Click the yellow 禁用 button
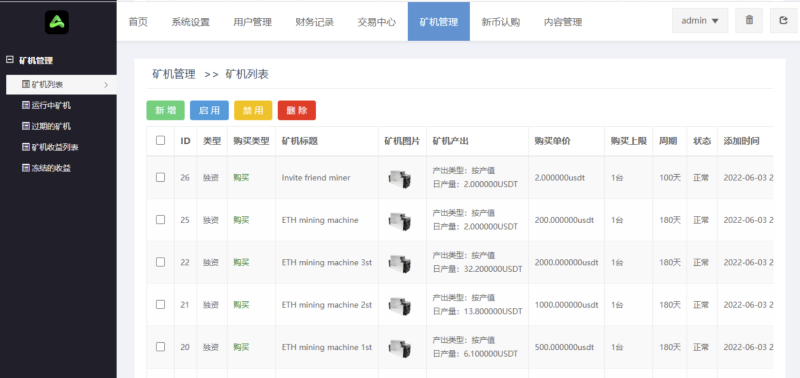The height and width of the screenshot is (378, 800). tap(253, 110)
